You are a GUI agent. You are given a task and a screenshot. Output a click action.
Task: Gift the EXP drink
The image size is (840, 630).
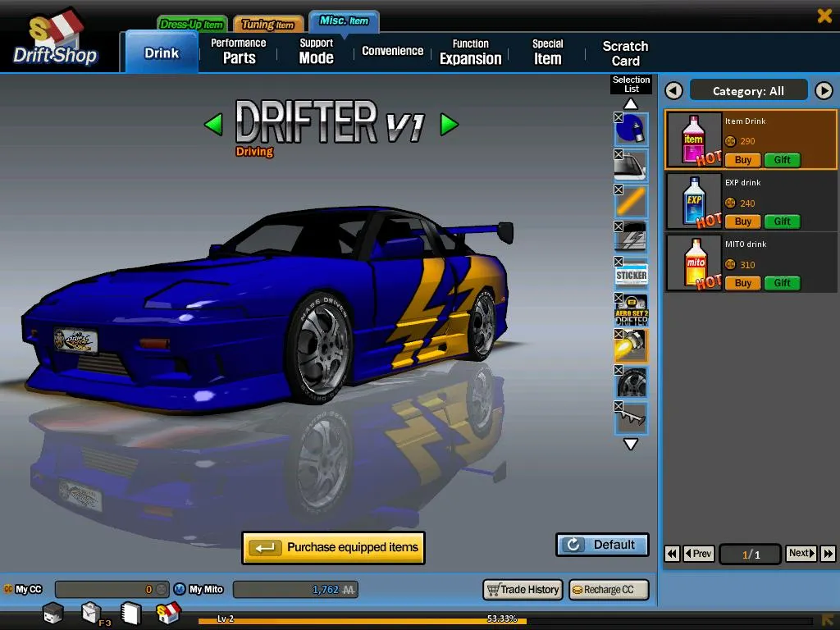782,221
